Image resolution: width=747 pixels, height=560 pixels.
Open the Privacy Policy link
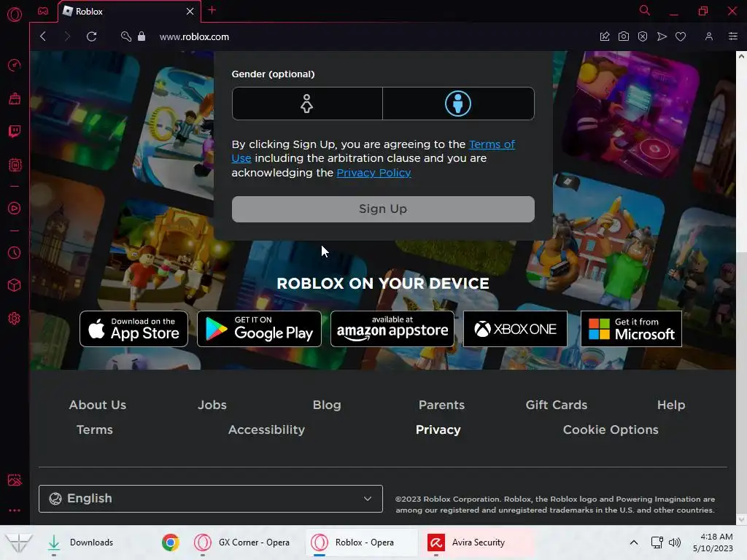(373, 173)
